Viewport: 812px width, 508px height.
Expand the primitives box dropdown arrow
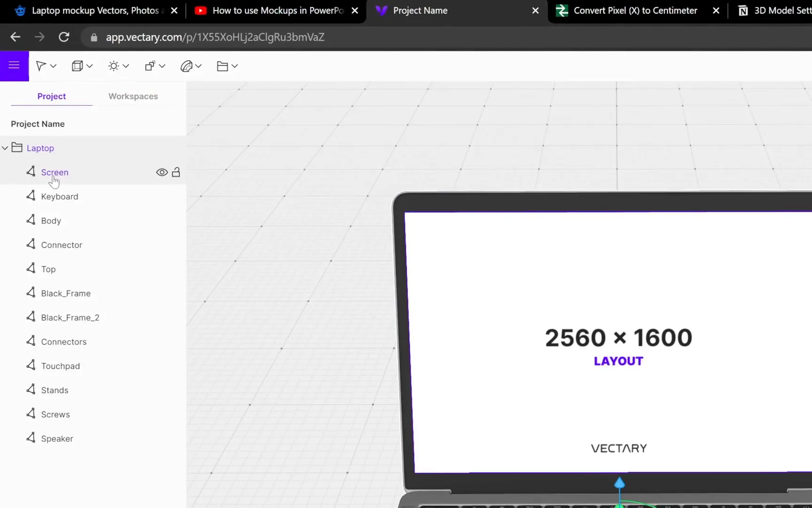(x=89, y=66)
